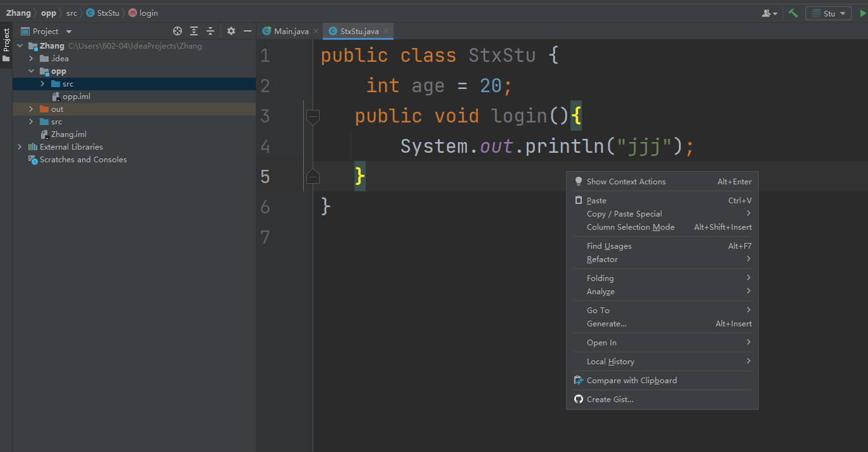The width and height of the screenshot is (868, 452).
Task: Choose Generate... in context menu
Action: click(662, 324)
